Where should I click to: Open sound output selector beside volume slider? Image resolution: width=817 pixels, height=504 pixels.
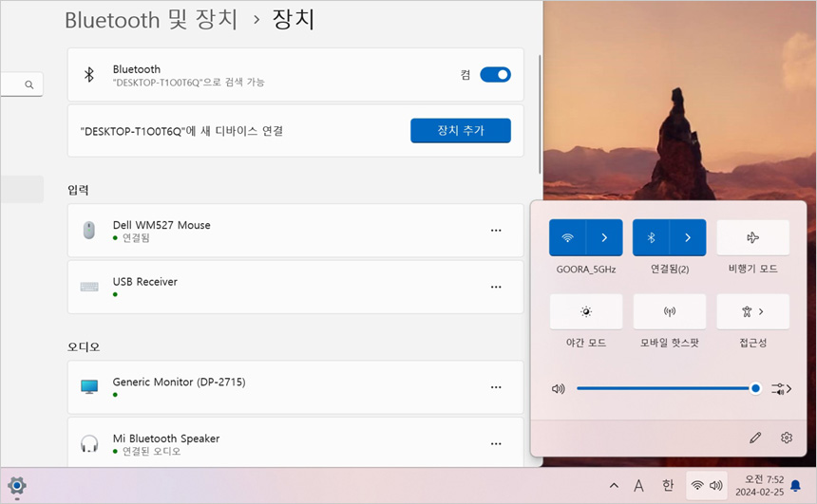[782, 388]
